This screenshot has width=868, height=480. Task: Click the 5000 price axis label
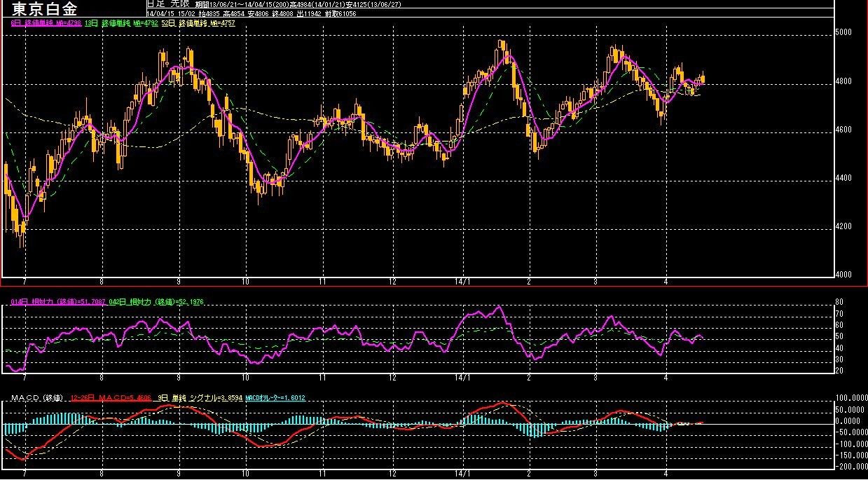tap(843, 33)
